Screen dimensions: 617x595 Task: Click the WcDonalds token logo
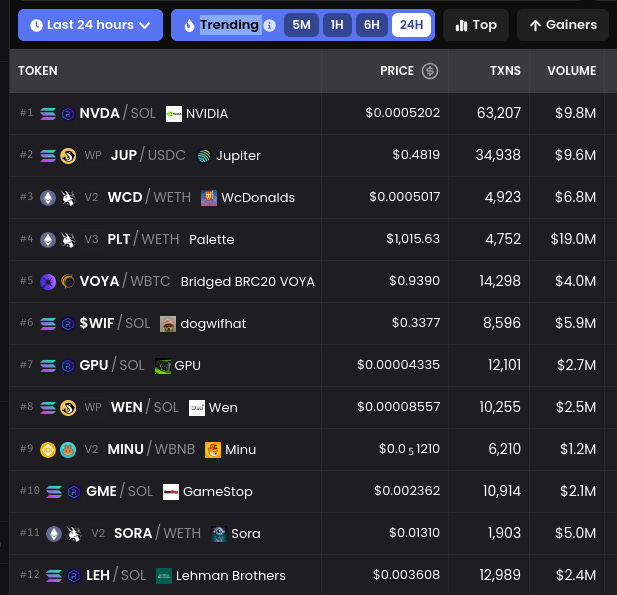tap(209, 198)
